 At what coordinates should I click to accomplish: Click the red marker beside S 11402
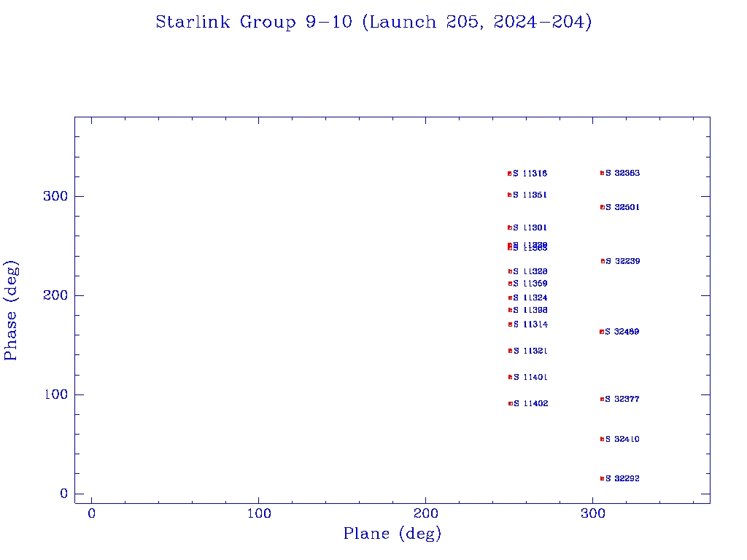point(511,404)
